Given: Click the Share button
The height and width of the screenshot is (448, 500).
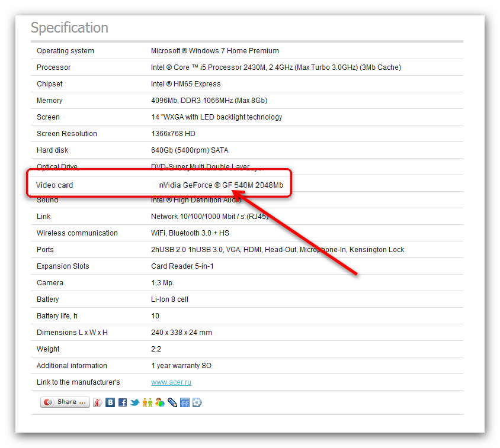Looking at the screenshot, I should 65,402.
